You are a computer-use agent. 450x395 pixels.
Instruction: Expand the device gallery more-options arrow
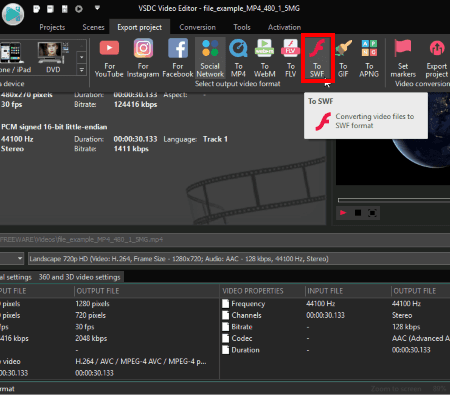[x=81, y=70]
